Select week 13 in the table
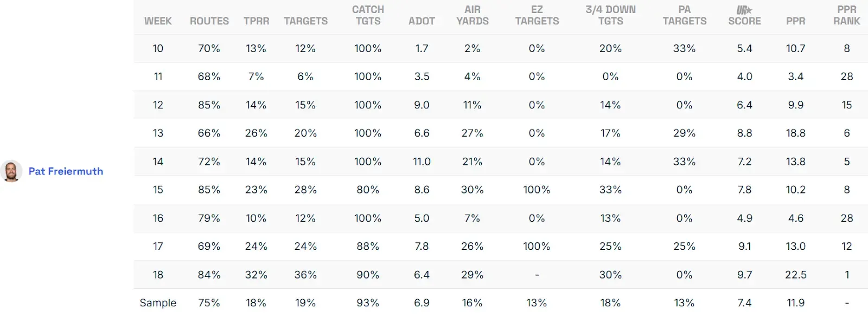 coord(158,133)
